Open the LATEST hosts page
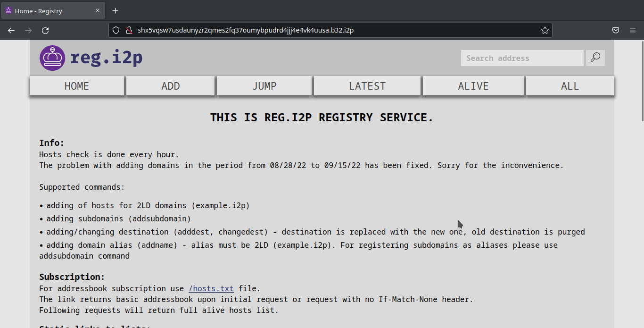This screenshot has height=328, width=644. tap(367, 86)
